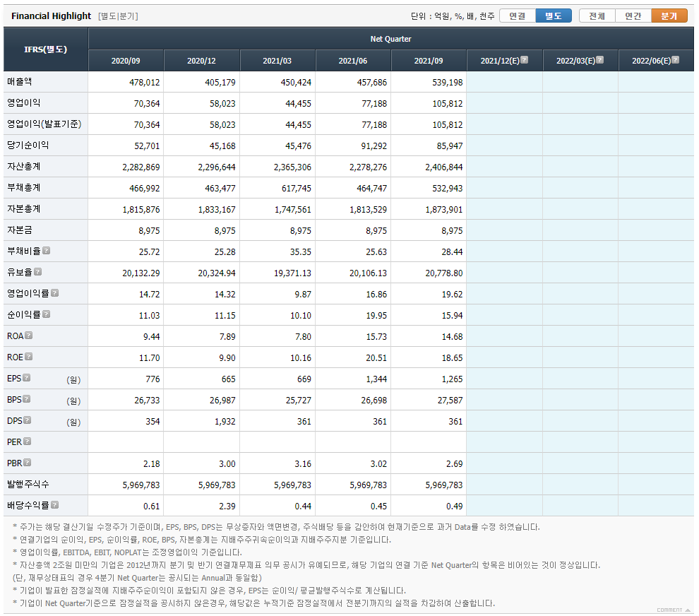Open help icon next to 순이익률

pyautogui.click(x=47, y=314)
